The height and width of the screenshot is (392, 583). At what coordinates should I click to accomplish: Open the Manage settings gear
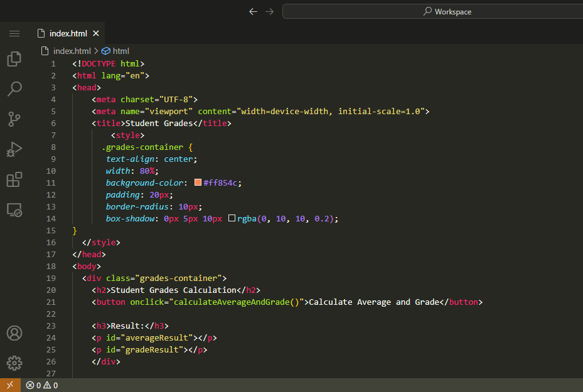pyautogui.click(x=14, y=363)
